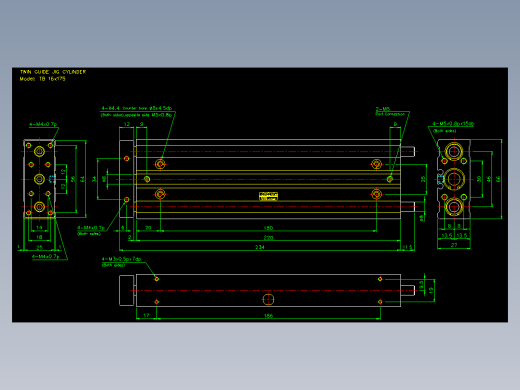The image size is (520, 390).
Task: Click the "234" overall length dimension
Action: (260, 247)
